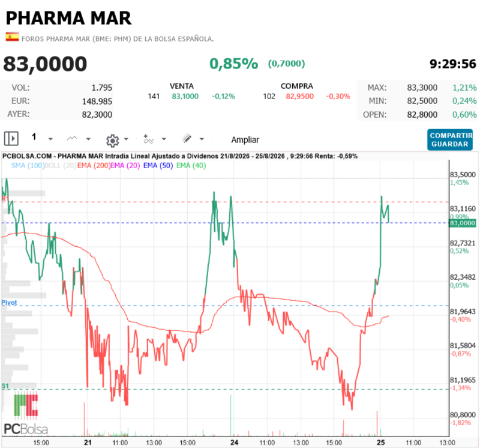Click the COMPRA price 82,9500

tap(299, 97)
